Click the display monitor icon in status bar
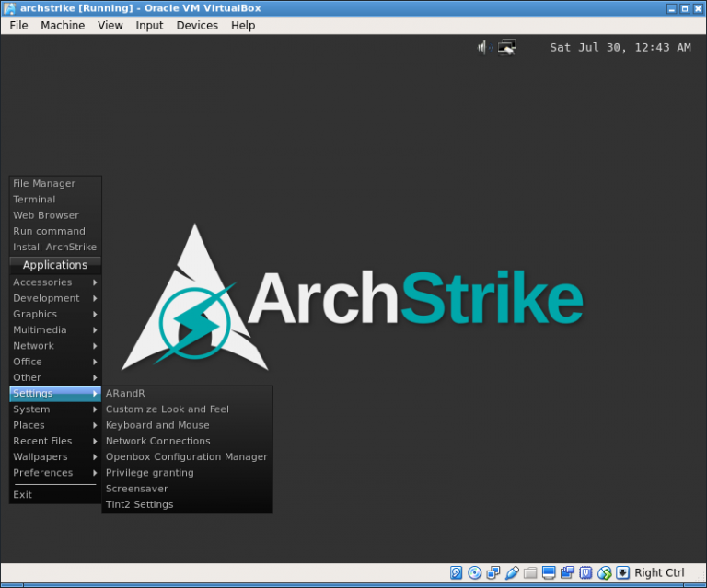707x588 pixels. click(549, 572)
